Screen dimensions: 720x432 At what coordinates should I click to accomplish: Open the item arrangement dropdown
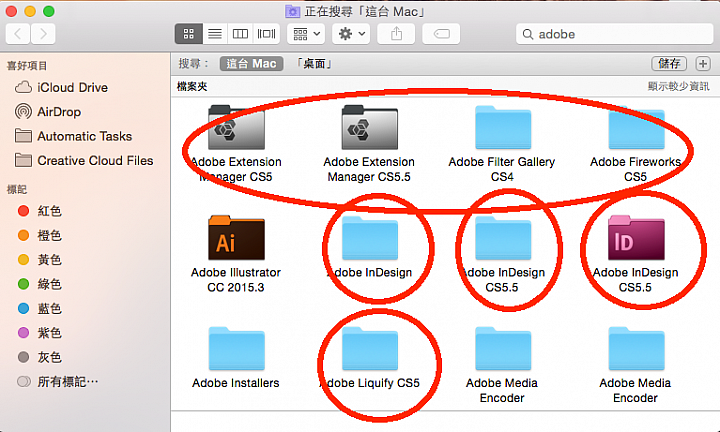pyautogui.click(x=306, y=34)
